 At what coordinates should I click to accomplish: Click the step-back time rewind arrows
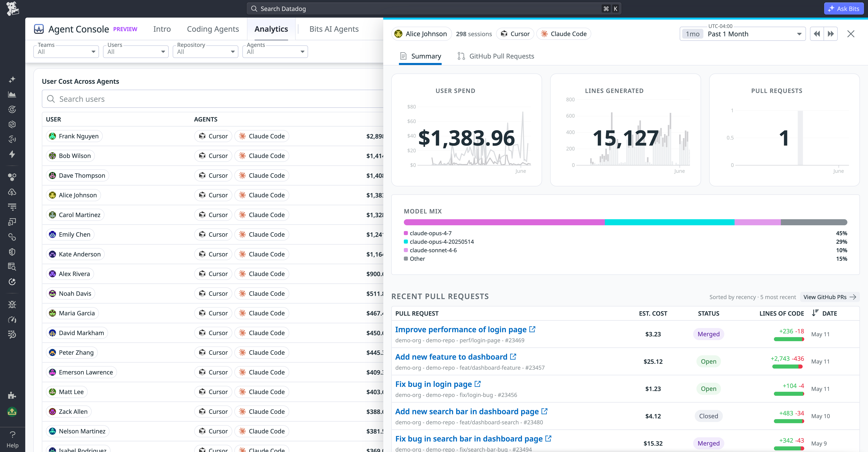tap(817, 34)
